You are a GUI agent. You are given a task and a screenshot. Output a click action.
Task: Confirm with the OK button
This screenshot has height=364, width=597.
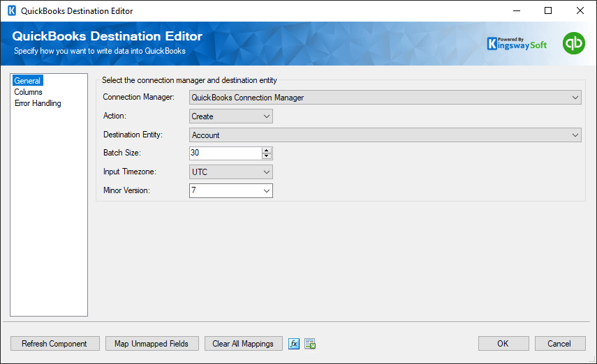(x=503, y=344)
